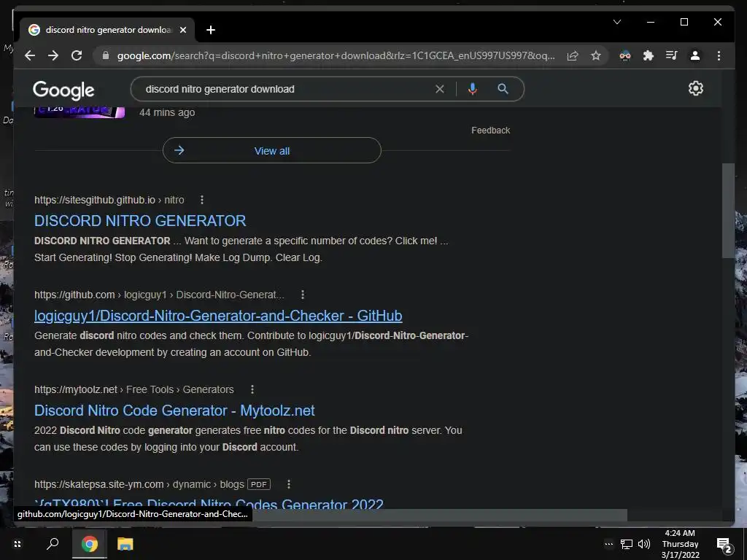Open Google quick settings gear
Viewport: 747px width, 560px height.
695,88
